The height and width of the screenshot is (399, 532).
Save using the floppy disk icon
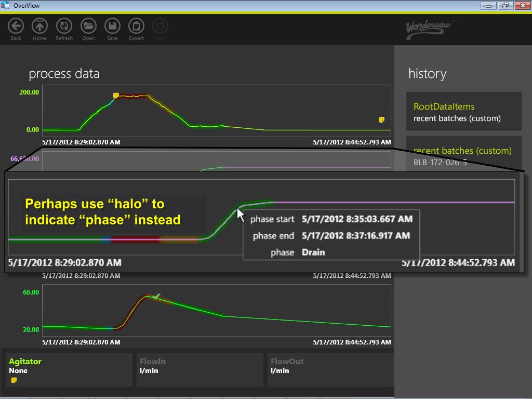[x=112, y=26]
